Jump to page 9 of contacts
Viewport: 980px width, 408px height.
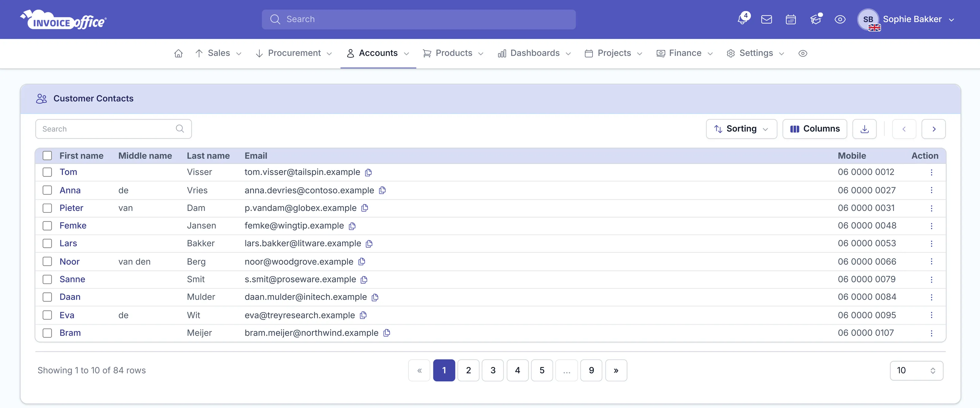[x=591, y=370]
